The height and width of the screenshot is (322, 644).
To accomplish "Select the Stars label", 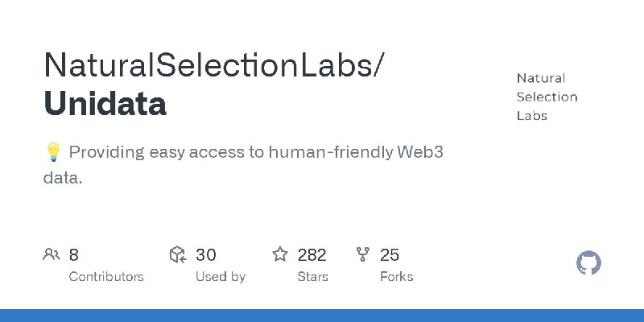I will tap(312, 276).
